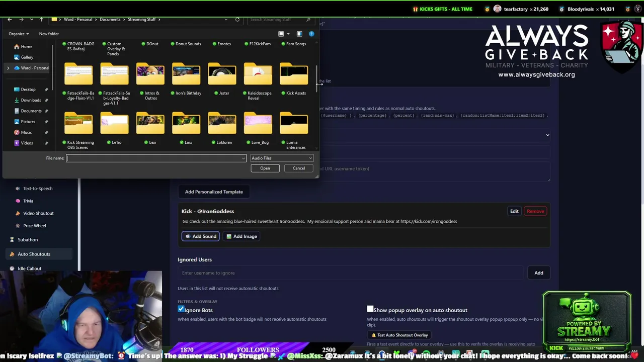Click Add Personalized Template button
Viewport: 644px width, 362px height.
(x=214, y=192)
